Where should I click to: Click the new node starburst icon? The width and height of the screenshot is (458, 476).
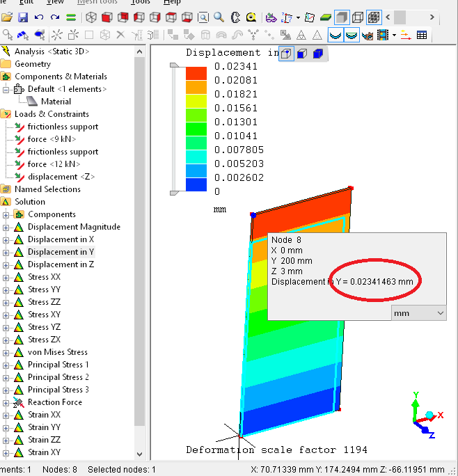click(x=57, y=35)
